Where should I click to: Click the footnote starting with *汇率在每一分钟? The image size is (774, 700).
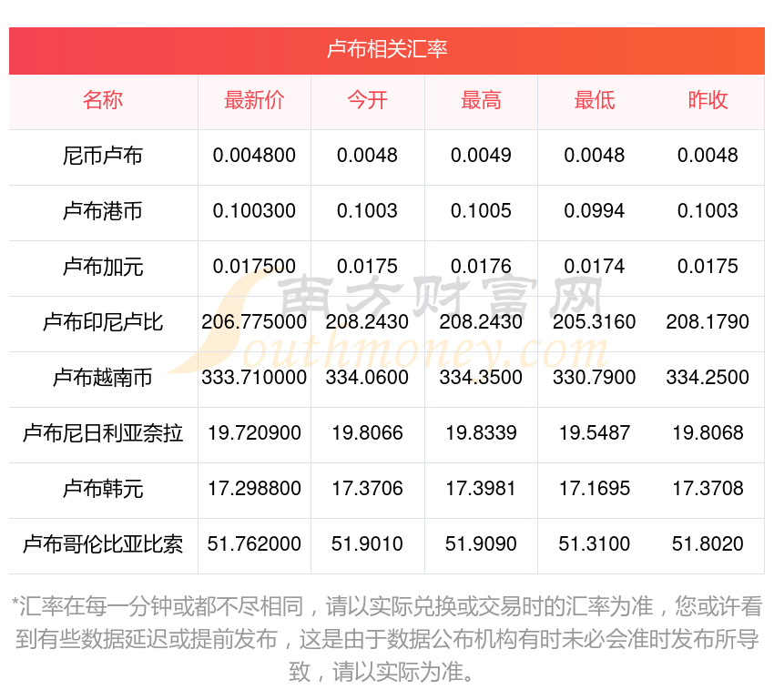pos(386,639)
